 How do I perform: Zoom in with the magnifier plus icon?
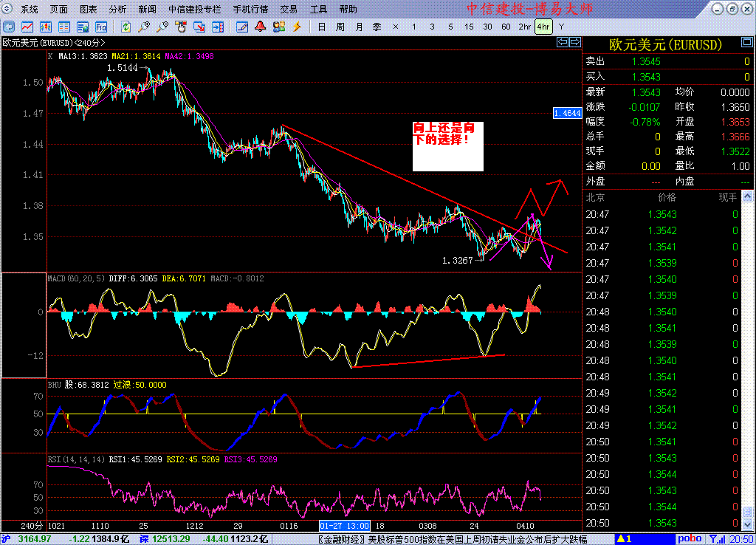click(x=144, y=27)
